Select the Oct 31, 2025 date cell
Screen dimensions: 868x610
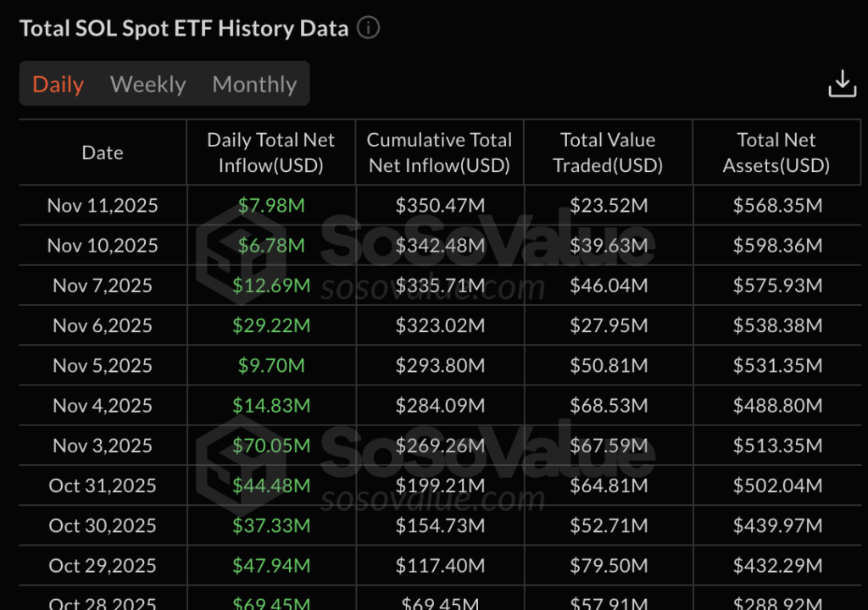tap(102, 485)
